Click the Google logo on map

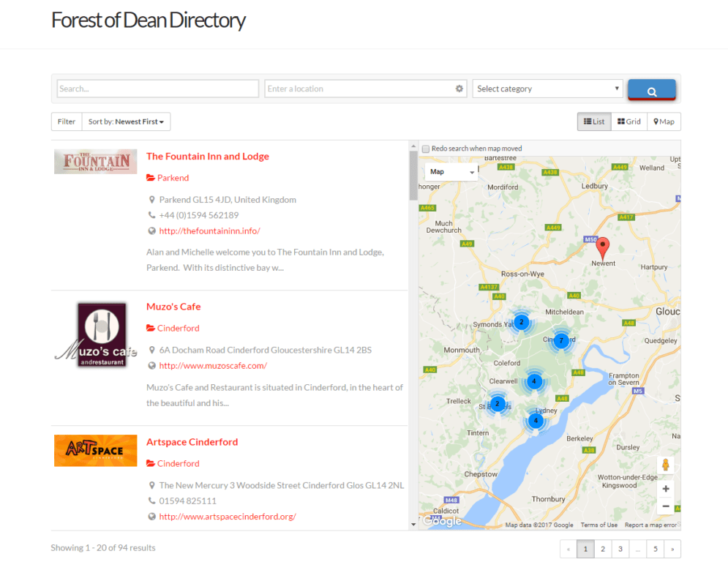pyautogui.click(x=442, y=521)
